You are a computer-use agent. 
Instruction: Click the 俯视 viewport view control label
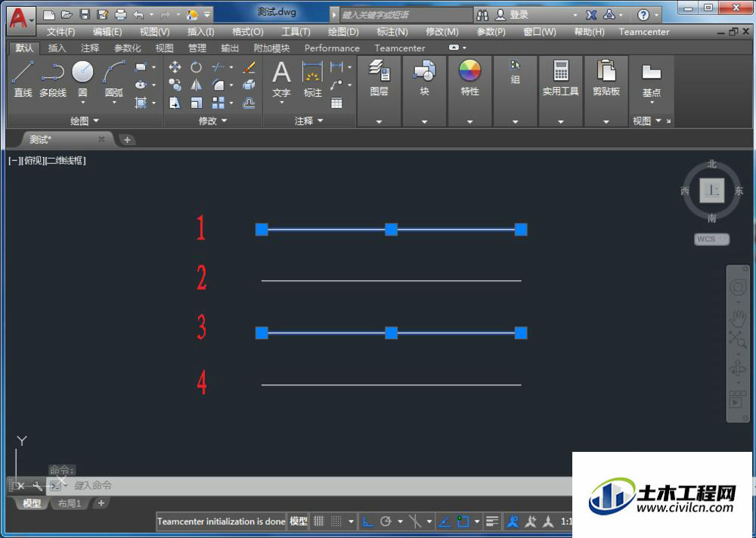(x=33, y=160)
